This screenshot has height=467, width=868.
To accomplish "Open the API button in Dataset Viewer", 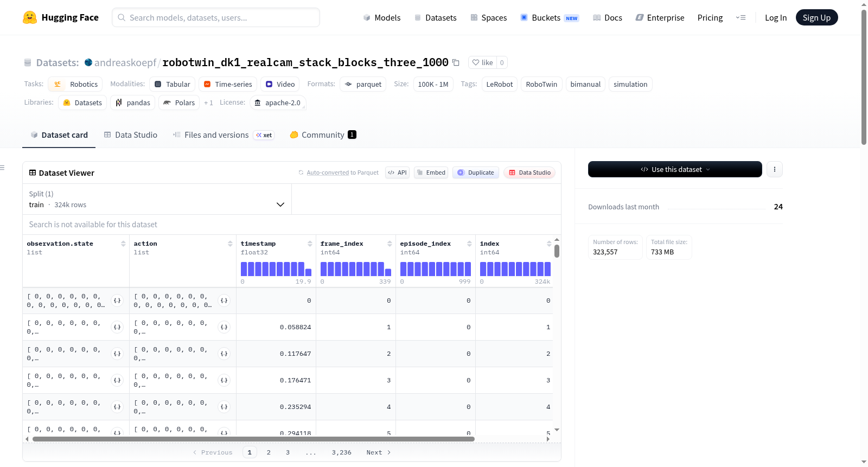I will click(x=397, y=172).
